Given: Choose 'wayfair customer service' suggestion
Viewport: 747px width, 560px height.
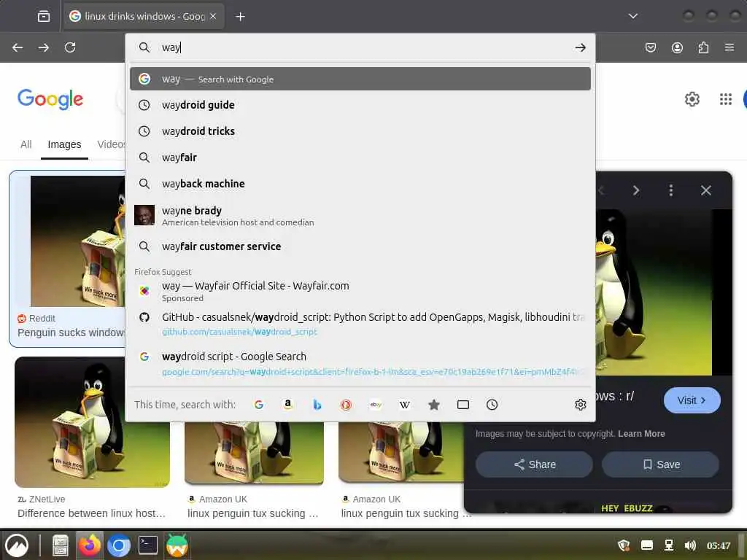Looking at the screenshot, I should point(360,246).
